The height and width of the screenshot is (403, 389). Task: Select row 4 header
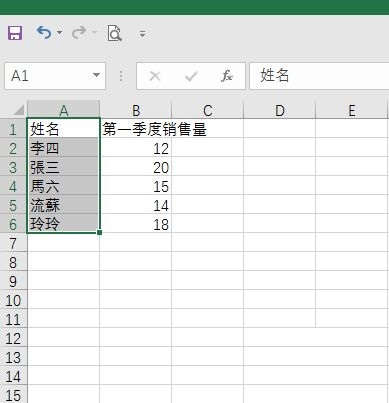[x=13, y=186]
